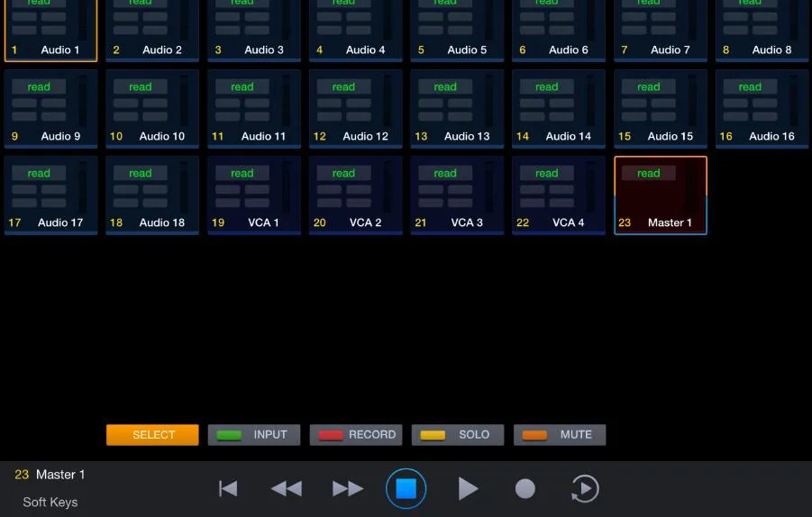Click the read automation label on Master 1

point(649,173)
